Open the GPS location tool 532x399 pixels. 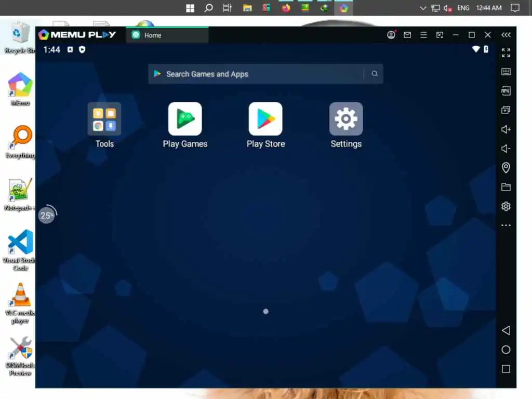pos(506,168)
